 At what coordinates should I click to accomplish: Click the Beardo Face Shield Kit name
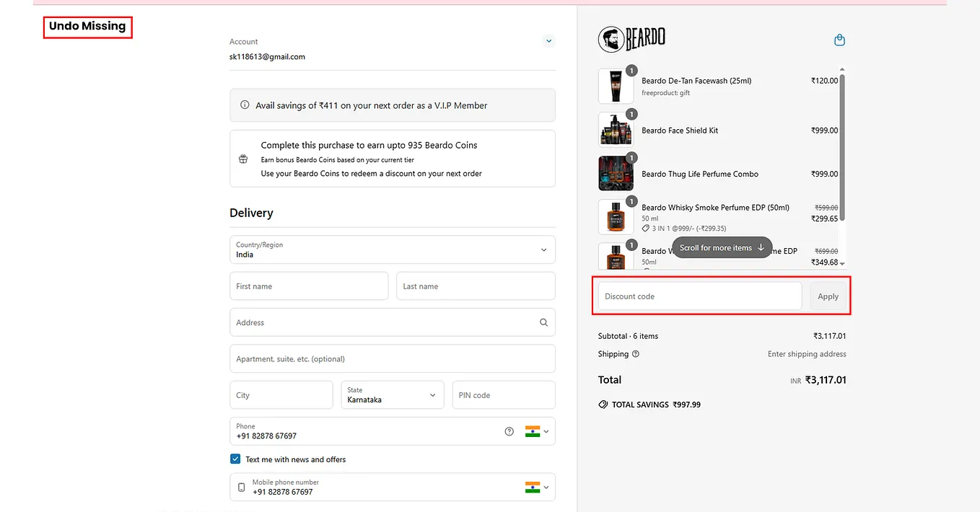pos(680,131)
